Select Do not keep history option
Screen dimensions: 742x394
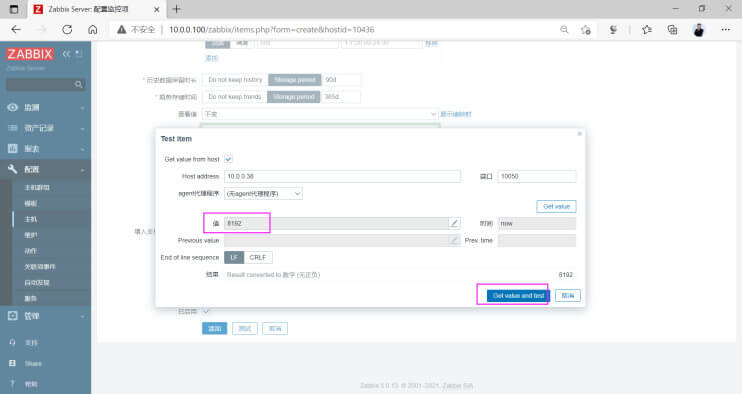(x=235, y=80)
